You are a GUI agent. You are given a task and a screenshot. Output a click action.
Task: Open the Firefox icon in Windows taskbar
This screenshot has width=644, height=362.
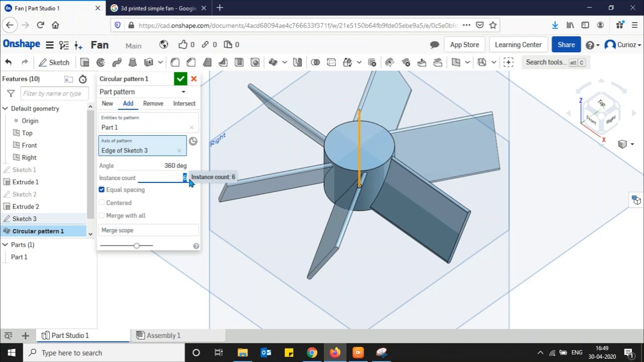[335, 352]
